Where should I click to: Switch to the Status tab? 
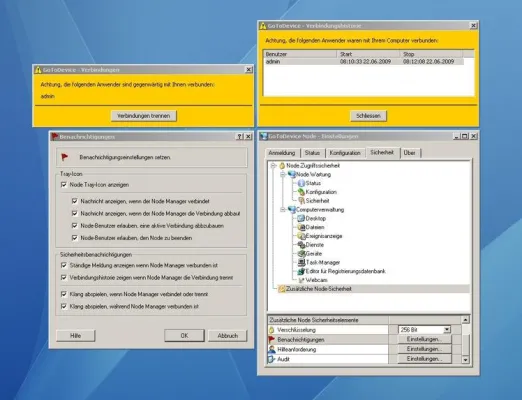pyautogui.click(x=312, y=153)
